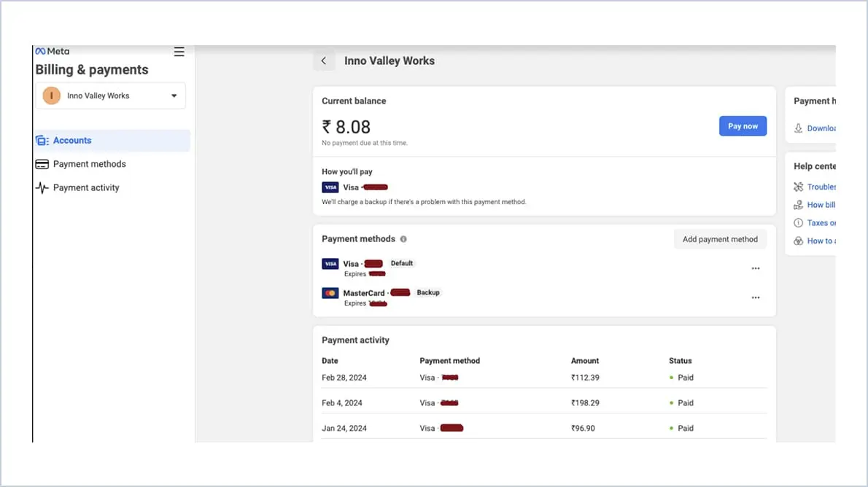Click the Feb 4, 2024 payment row date
Image resolution: width=868 pixels, height=487 pixels.
341,403
